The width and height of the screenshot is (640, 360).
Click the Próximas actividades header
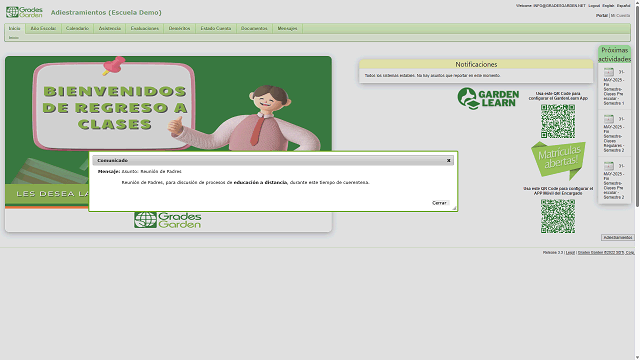pos(615,55)
